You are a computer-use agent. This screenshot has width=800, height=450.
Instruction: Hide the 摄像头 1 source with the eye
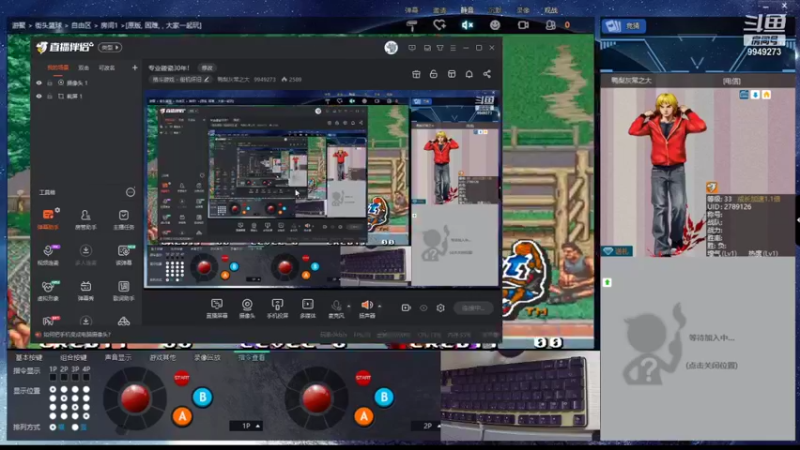click(x=39, y=83)
